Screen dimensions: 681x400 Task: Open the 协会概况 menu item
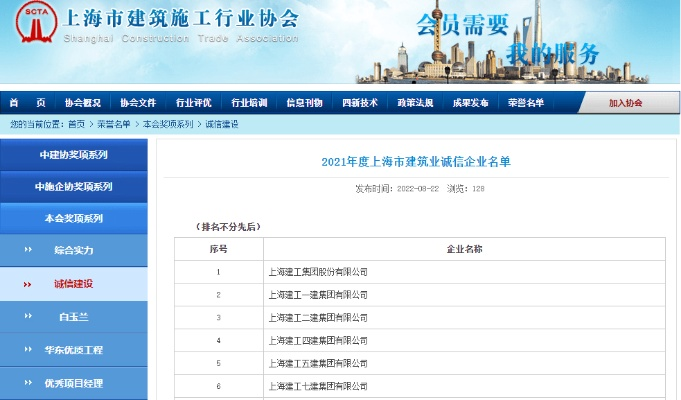[83, 103]
